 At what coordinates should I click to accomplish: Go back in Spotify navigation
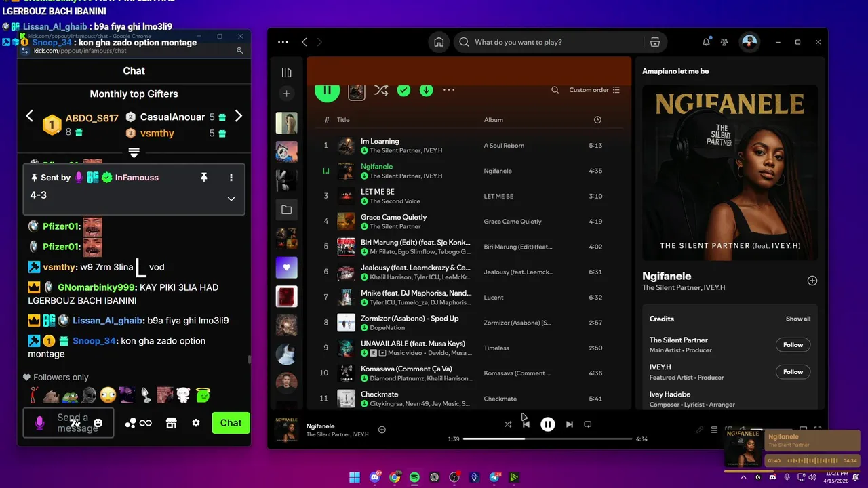[x=304, y=42]
